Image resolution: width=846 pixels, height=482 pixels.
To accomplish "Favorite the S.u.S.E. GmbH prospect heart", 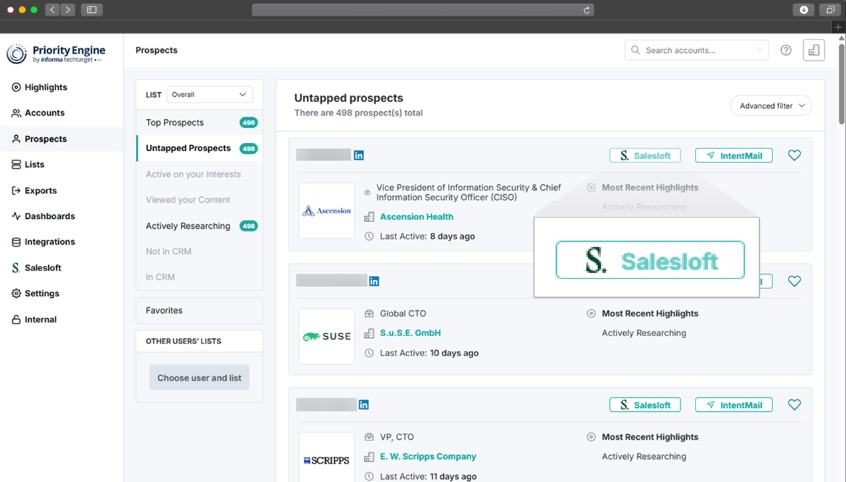I will pos(794,281).
